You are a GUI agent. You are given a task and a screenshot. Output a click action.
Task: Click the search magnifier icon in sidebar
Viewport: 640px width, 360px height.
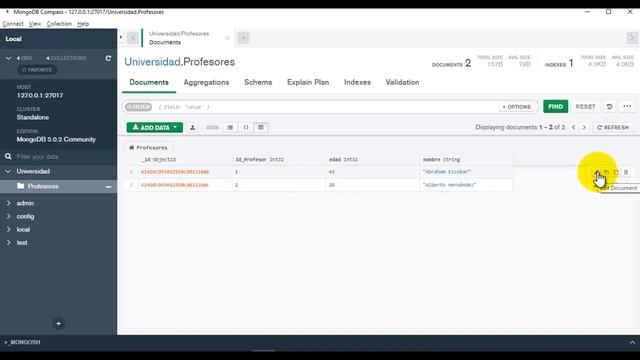8,156
